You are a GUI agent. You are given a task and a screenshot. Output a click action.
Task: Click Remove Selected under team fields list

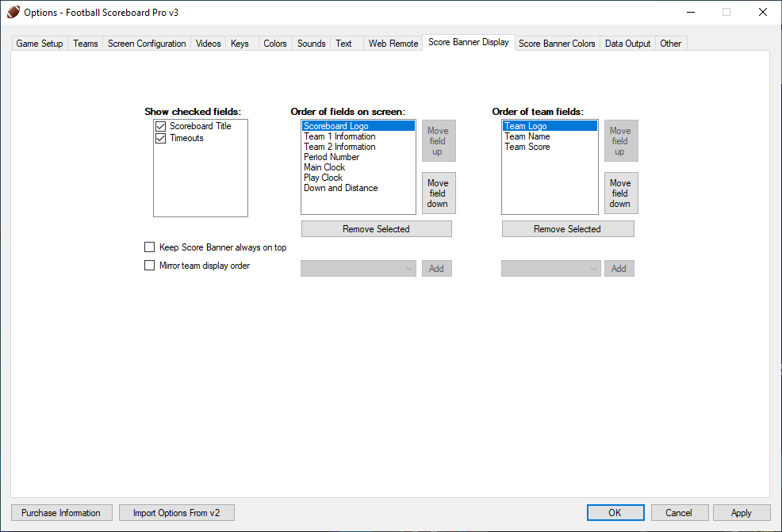click(567, 229)
